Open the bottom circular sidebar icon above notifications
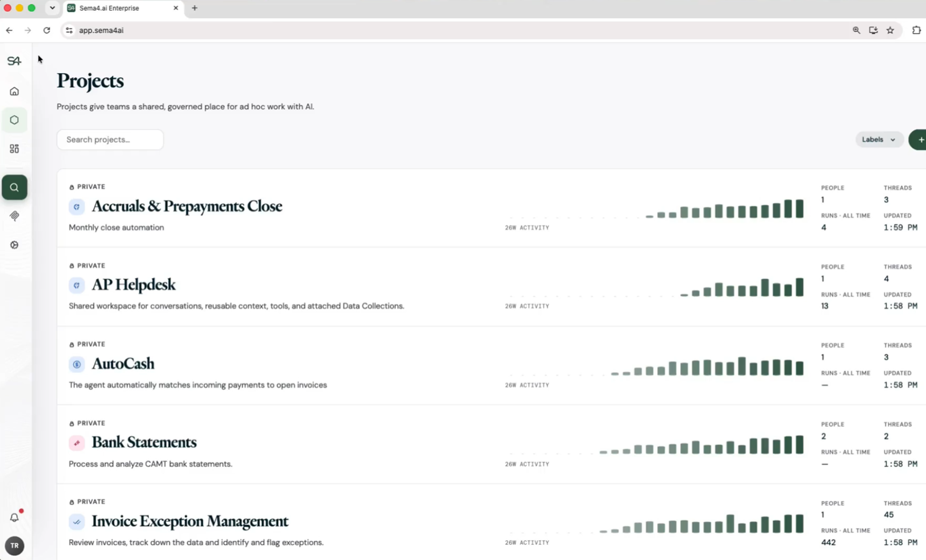This screenshot has width=926, height=560. 15,245
